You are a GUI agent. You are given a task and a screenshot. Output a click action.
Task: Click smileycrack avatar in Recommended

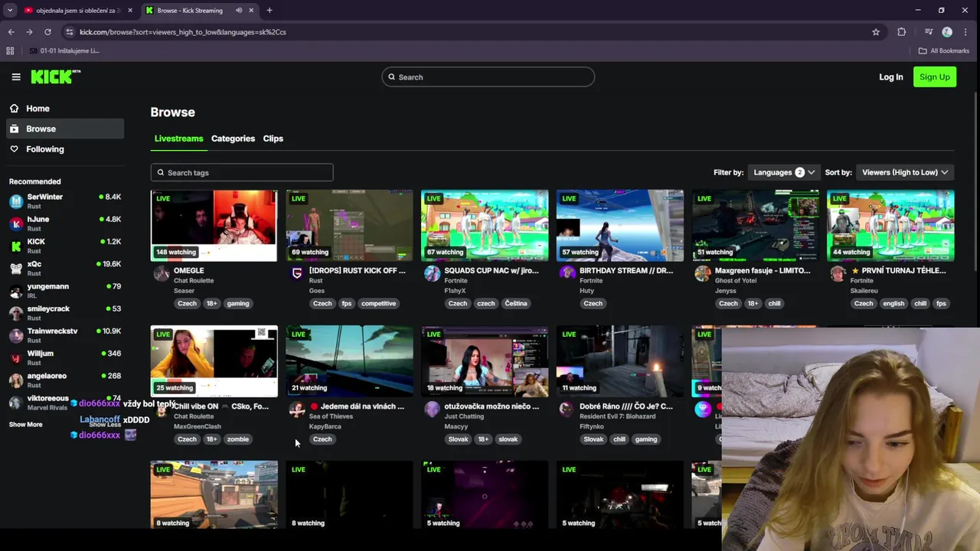[16, 312]
